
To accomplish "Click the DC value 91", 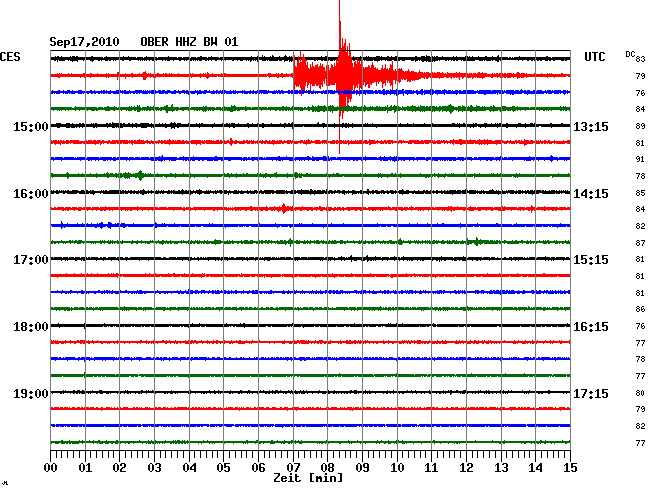I will (x=640, y=159).
